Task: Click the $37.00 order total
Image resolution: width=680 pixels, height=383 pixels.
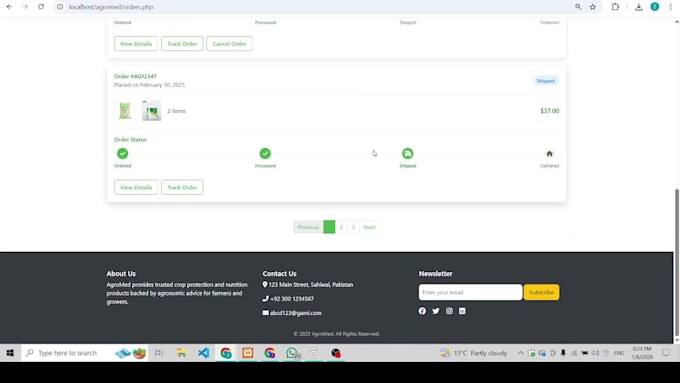Action: click(x=549, y=111)
